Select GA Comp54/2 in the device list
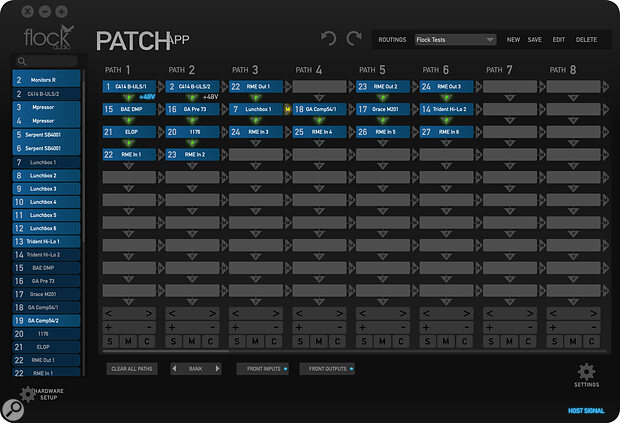 [46, 321]
